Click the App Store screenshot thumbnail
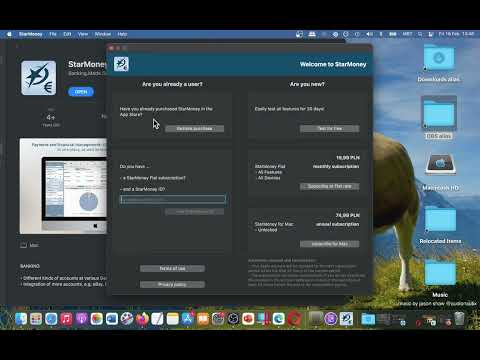Screen dimensions: 480x360 (x=63, y=186)
